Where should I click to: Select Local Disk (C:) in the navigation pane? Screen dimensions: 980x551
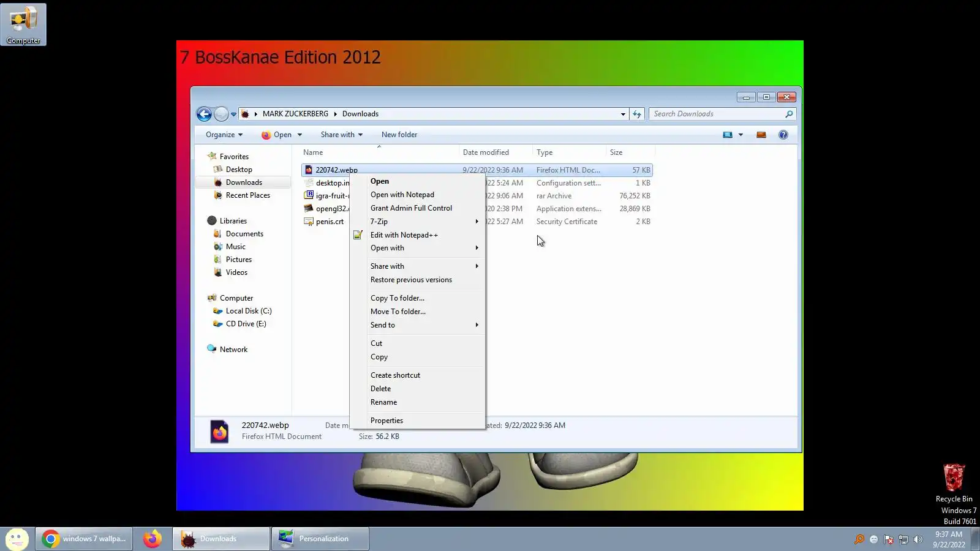coord(249,311)
